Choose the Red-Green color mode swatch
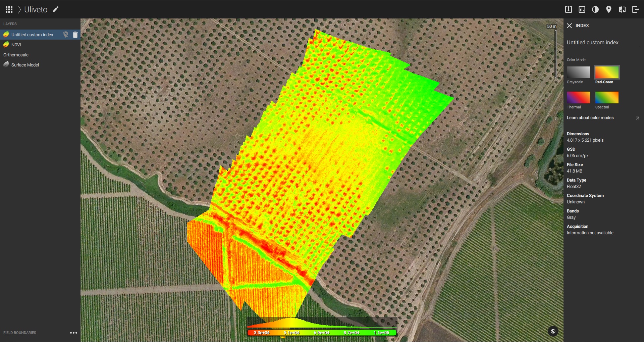This screenshot has width=644, height=342. 607,72
